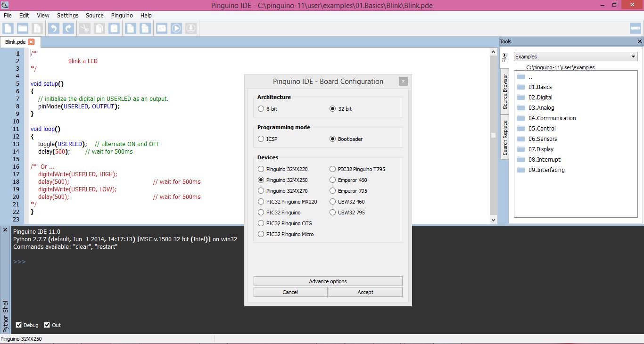Select PIC32 Pinguino OTG device

pyautogui.click(x=285, y=223)
